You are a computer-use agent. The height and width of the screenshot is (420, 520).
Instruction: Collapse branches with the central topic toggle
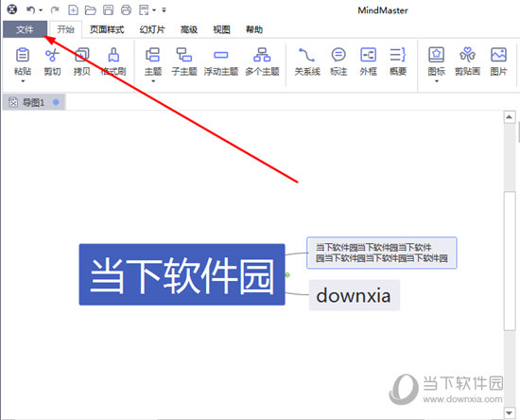[x=287, y=274]
